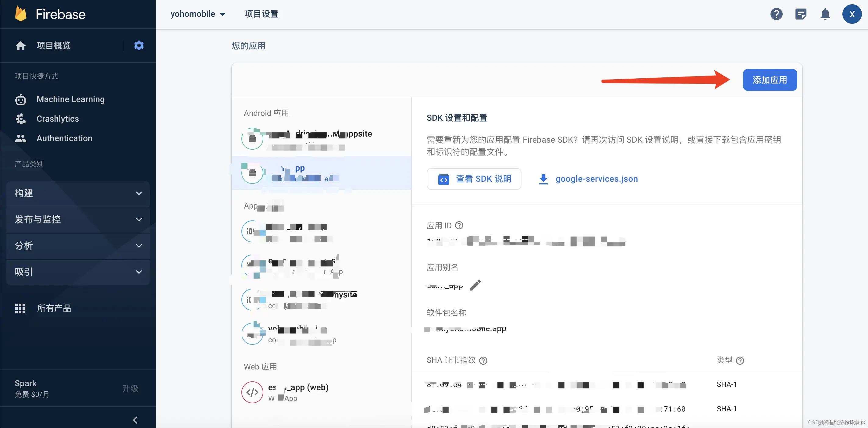868x428 pixels.
Task: Open Crashlytics from the sidebar
Action: (57, 119)
